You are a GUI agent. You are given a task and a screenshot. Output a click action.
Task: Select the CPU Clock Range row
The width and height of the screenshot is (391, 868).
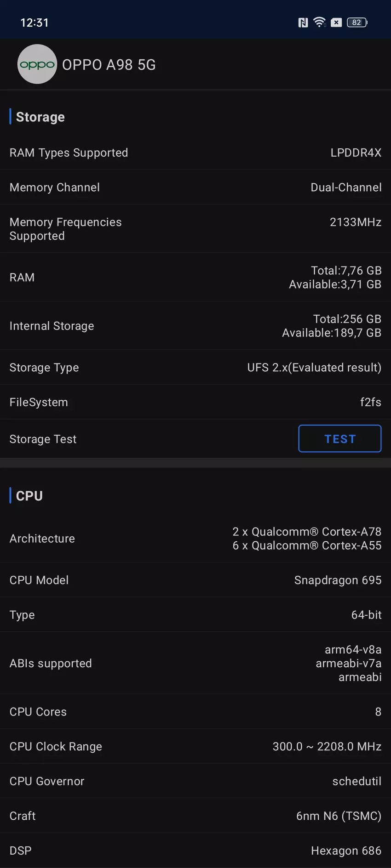[195, 747]
